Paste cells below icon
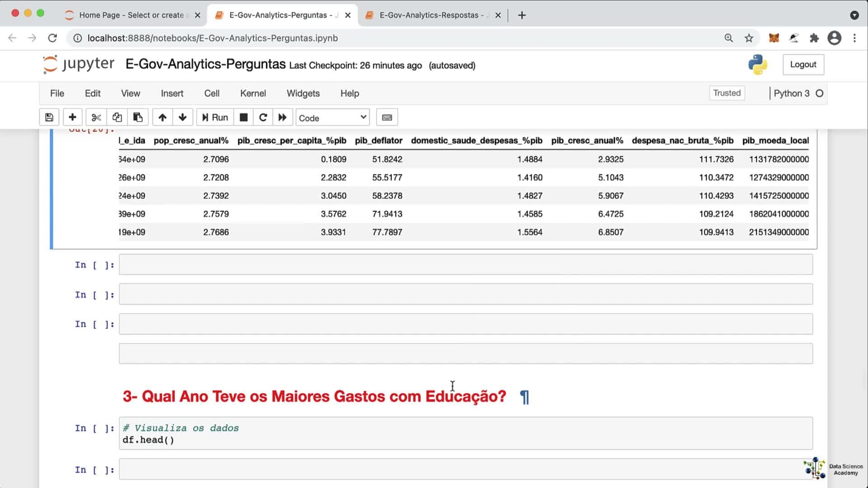868x488 pixels. 138,117
